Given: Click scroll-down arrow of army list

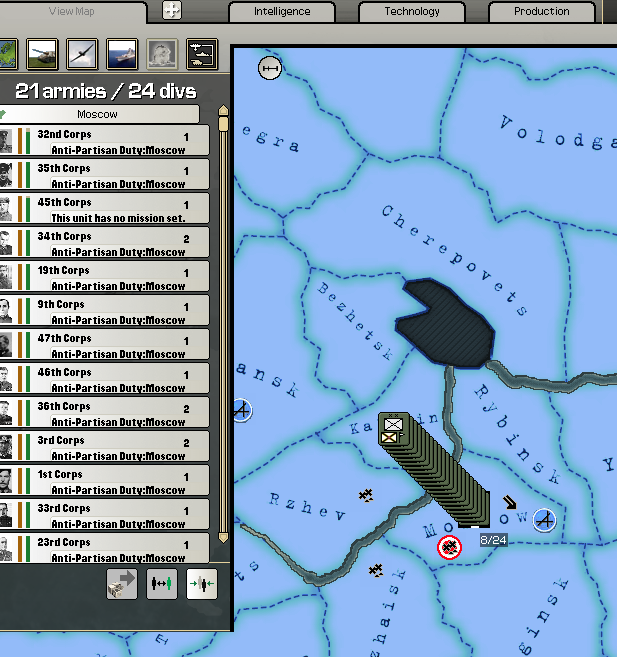Looking at the screenshot, I should [223, 538].
